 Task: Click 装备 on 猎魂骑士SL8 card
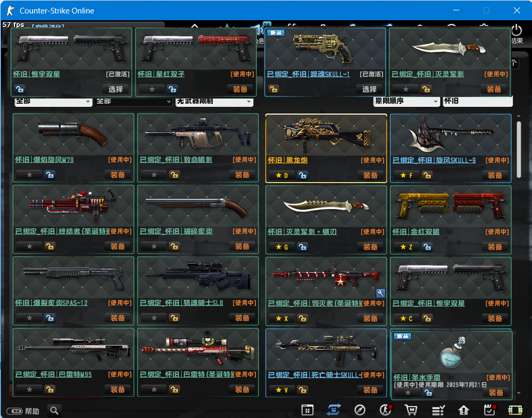(242, 318)
